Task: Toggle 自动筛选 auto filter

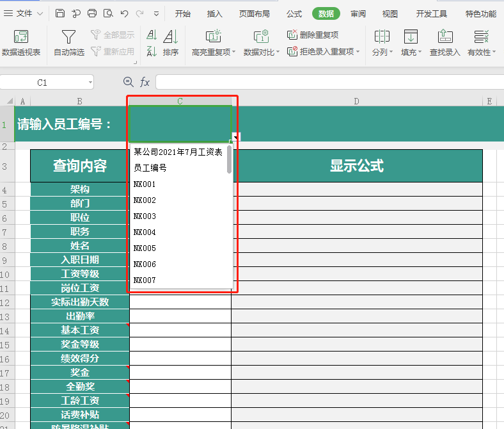Action: [x=69, y=43]
